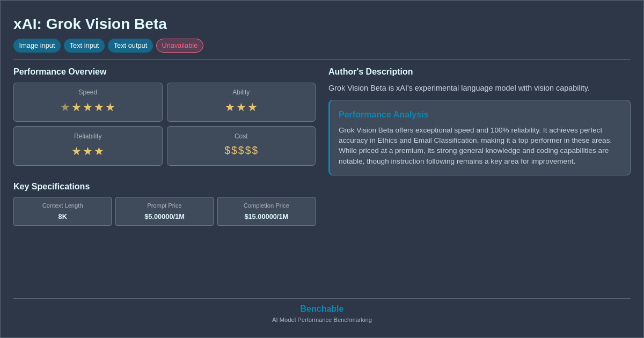Click the Unavailable status badge
Screen dimensions: 644x338
click(180, 46)
